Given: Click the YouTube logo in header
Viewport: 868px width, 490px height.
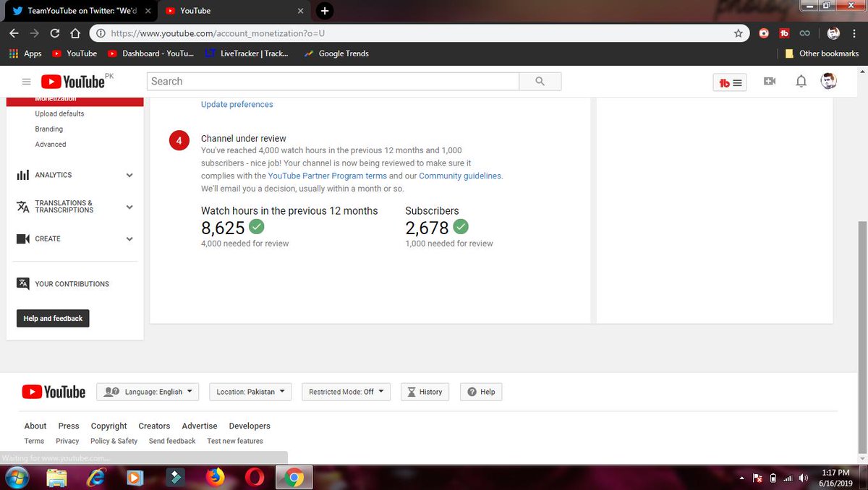Looking at the screenshot, I should [x=73, y=82].
